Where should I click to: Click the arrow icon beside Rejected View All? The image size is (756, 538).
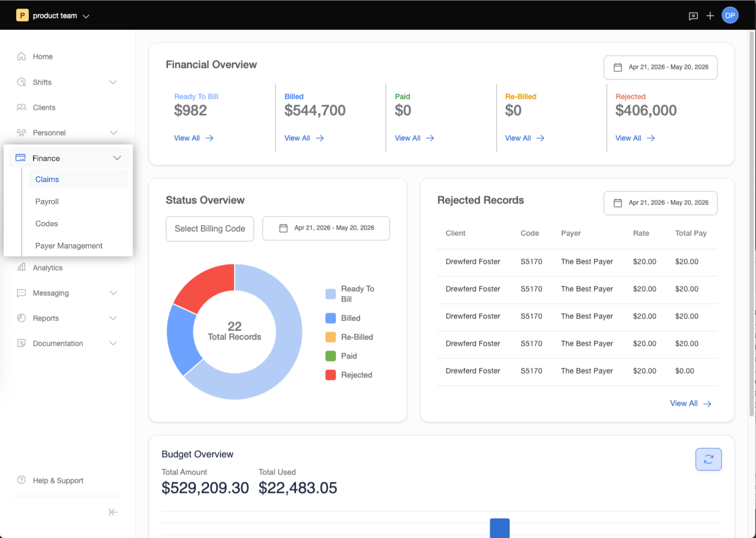click(x=651, y=138)
